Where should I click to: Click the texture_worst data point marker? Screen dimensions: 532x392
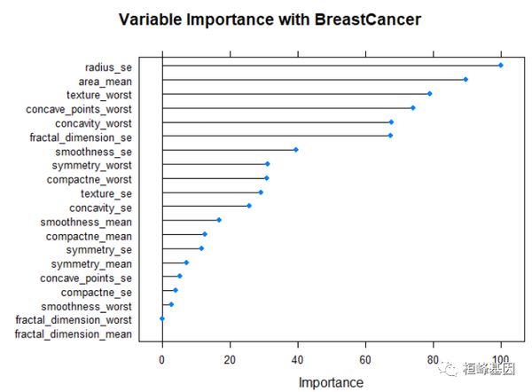429,93
